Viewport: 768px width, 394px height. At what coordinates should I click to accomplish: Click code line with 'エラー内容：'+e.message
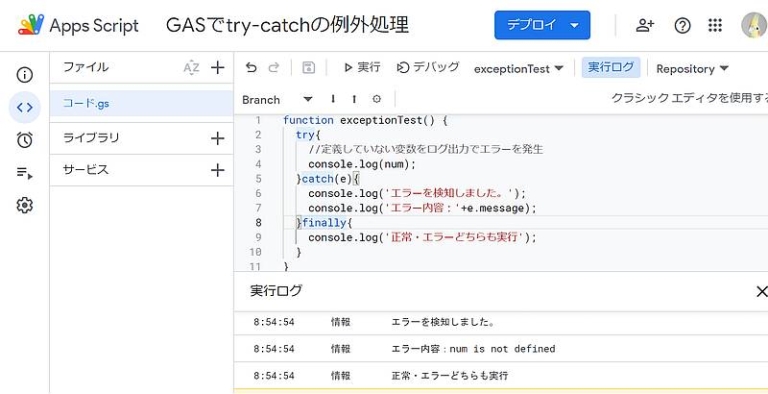(423, 208)
